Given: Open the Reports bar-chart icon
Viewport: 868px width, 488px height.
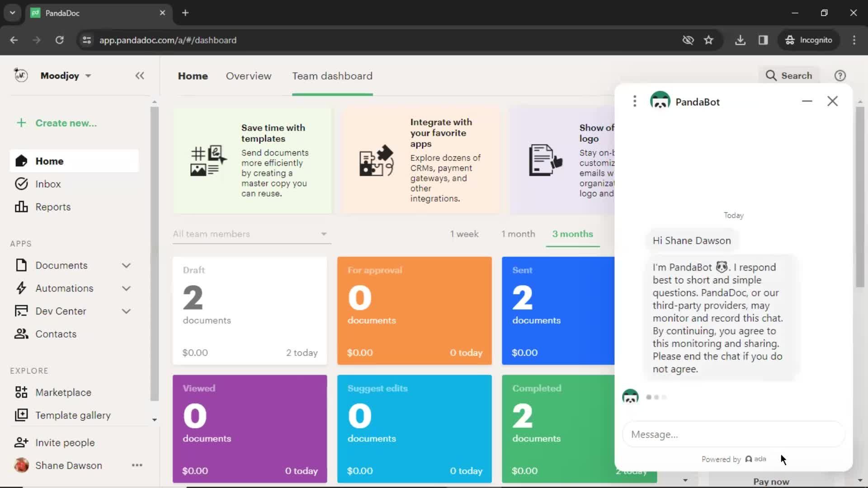Looking at the screenshot, I should [21, 207].
